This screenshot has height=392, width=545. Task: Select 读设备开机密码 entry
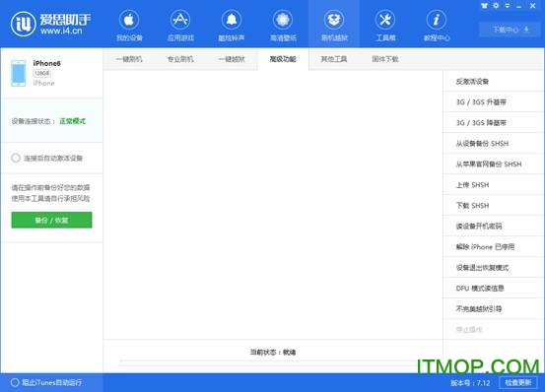coord(493,226)
